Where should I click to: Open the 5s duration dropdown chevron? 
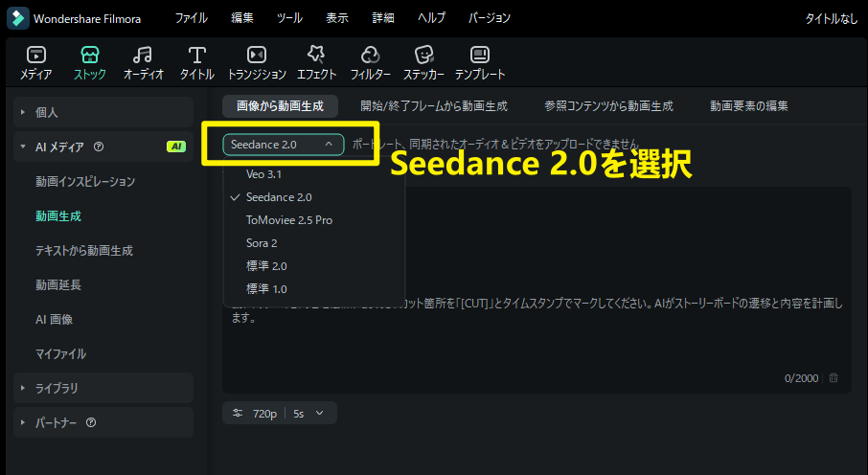319,413
